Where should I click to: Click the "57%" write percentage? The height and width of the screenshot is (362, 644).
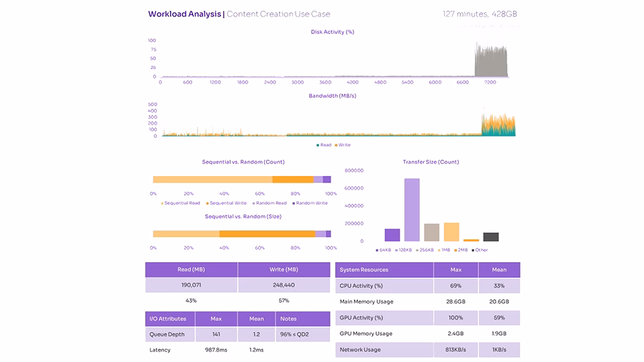click(284, 300)
